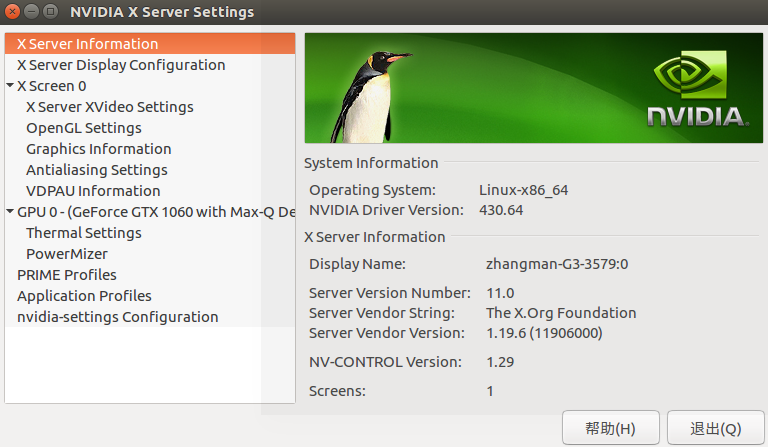Click the Server Vendor String label

(382, 313)
